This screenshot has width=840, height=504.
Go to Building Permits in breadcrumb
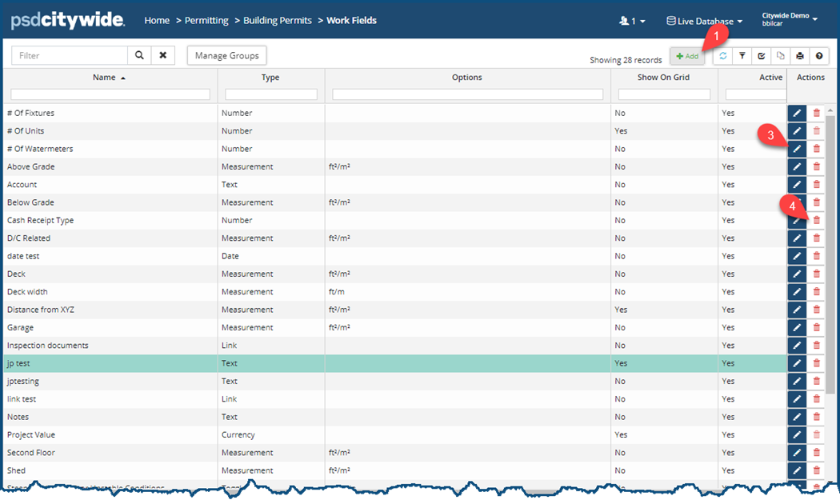point(277,20)
